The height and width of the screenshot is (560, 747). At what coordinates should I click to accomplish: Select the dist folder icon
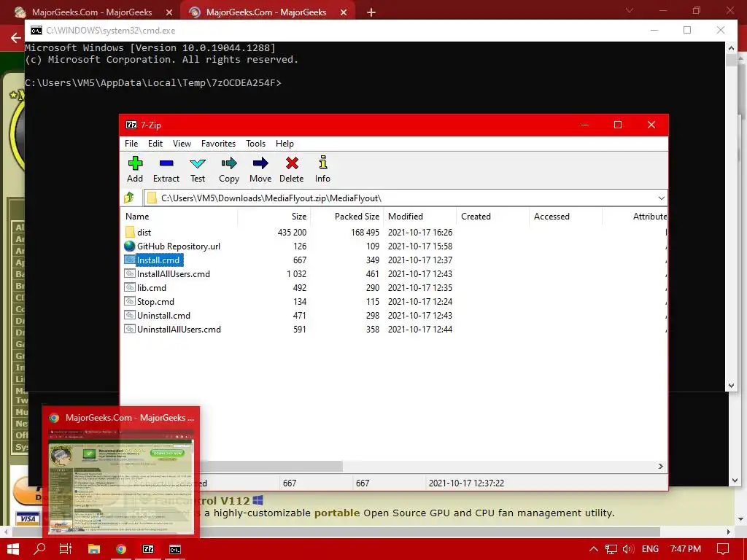point(130,233)
